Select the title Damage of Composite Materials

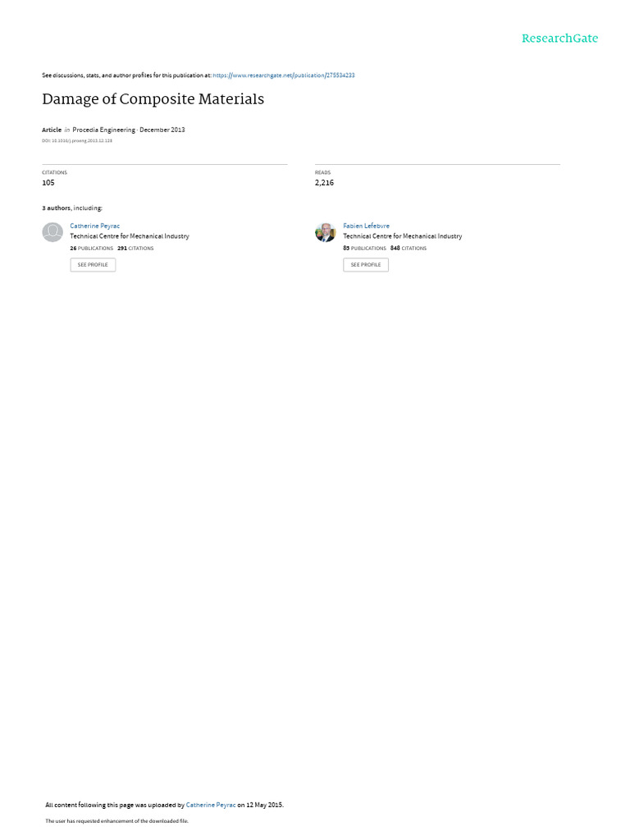pos(153,99)
